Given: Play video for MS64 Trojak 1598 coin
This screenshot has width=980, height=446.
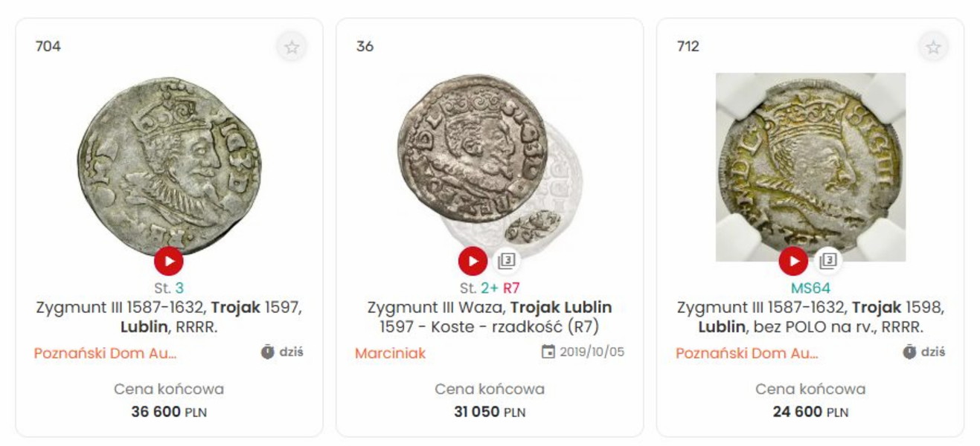Looking at the screenshot, I should (793, 261).
